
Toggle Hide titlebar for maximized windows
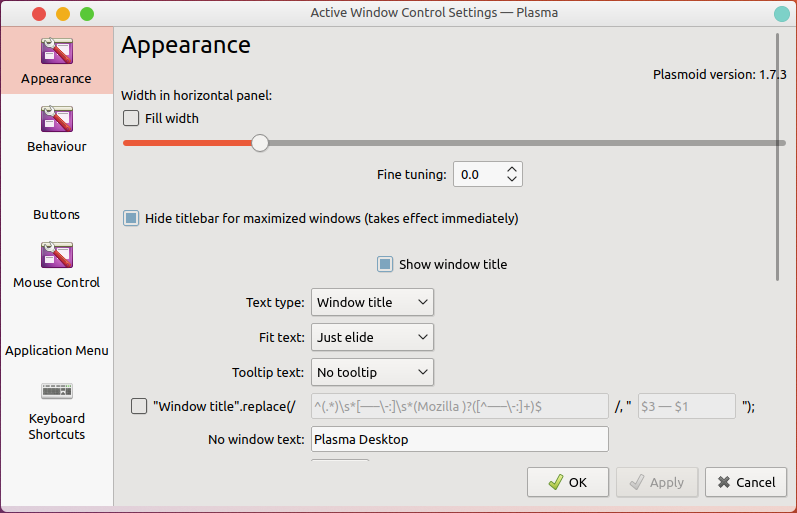click(x=131, y=218)
